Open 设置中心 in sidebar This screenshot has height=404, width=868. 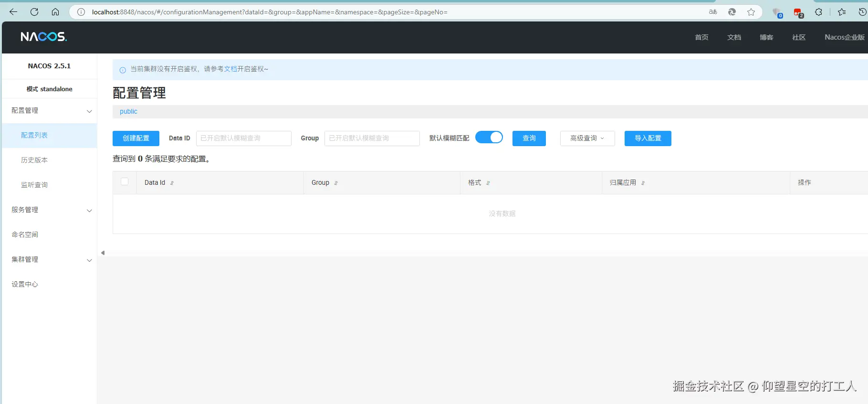pyautogui.click(x=49, y=285)
